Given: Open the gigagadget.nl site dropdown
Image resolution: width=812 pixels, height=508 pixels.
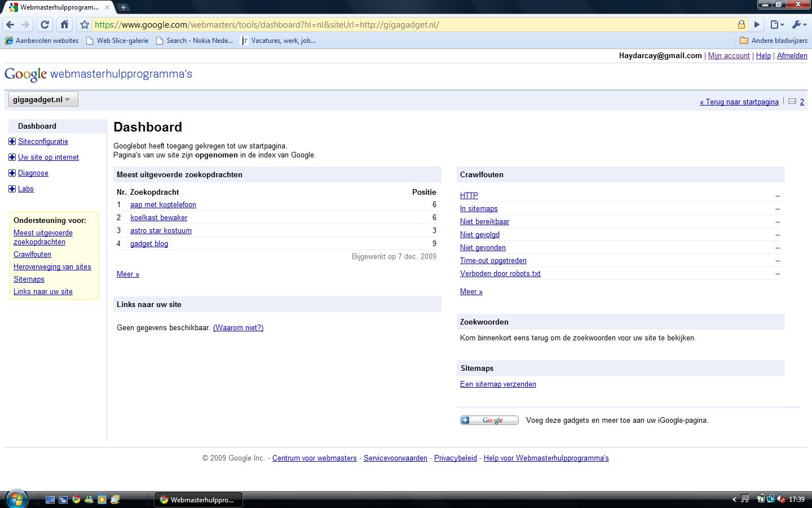Looking at the screenshot, I should 43,99.
